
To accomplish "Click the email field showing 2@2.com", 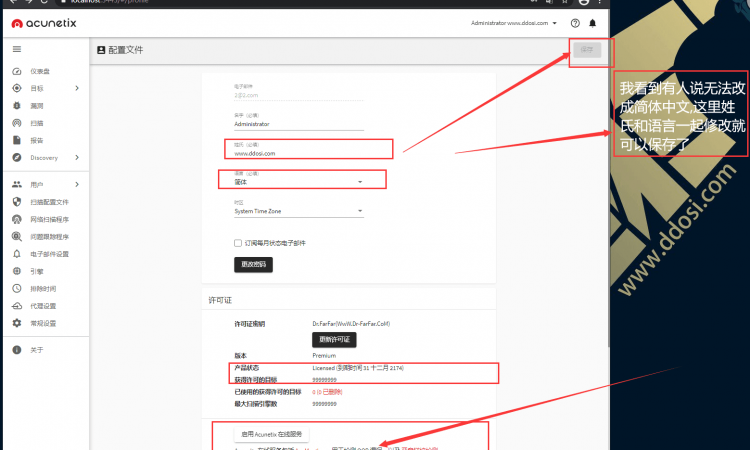I will (x=299, y=95).
